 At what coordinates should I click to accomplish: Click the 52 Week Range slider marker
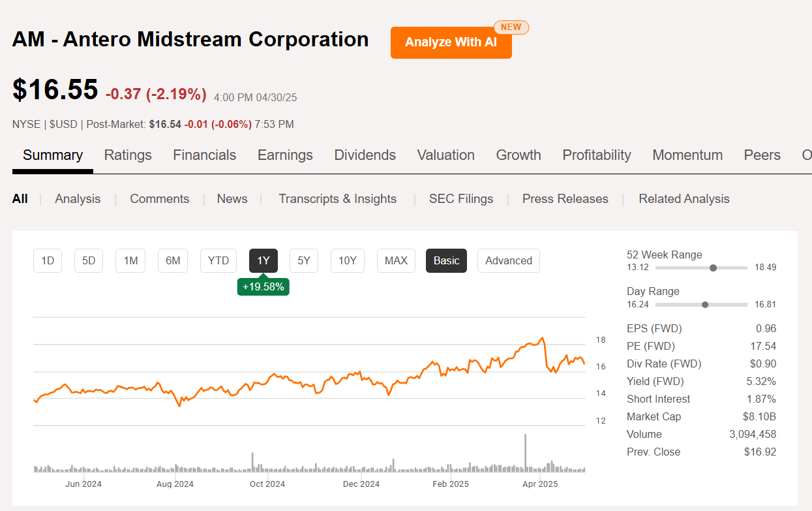click(x=713, y=268)
